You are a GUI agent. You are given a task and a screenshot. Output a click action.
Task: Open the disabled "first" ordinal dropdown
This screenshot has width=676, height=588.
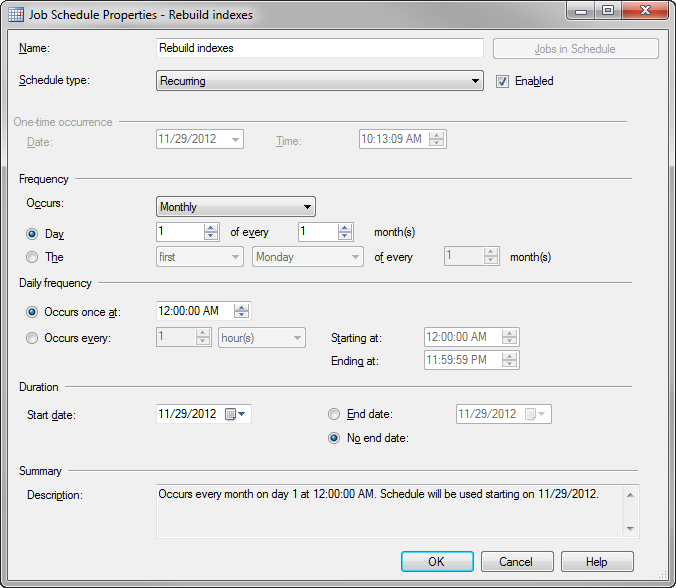(200, 257)
